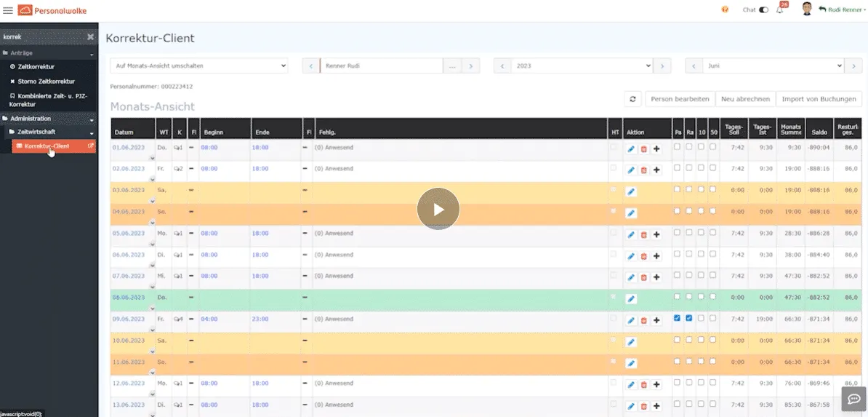Click the Person bearbeiten button
This screenshot has width=868, height=417.
tap(680, 99)
